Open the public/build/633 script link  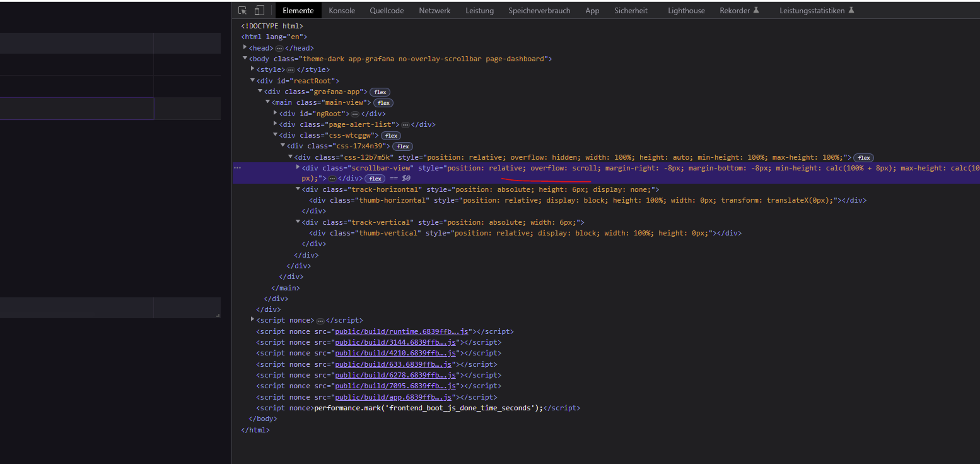pos(394,364)
